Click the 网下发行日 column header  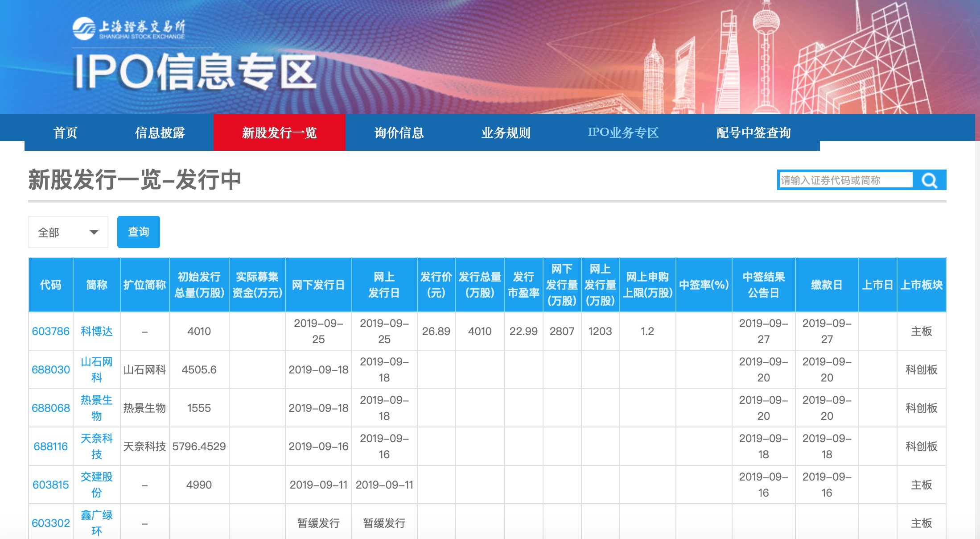click(318, 285)
